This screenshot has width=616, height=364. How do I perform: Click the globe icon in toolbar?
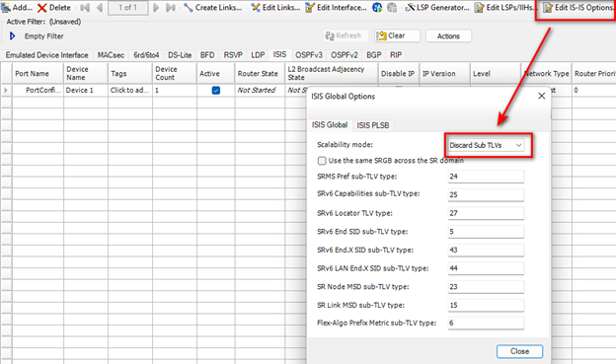pyautogui.click(x=377, y=8)
